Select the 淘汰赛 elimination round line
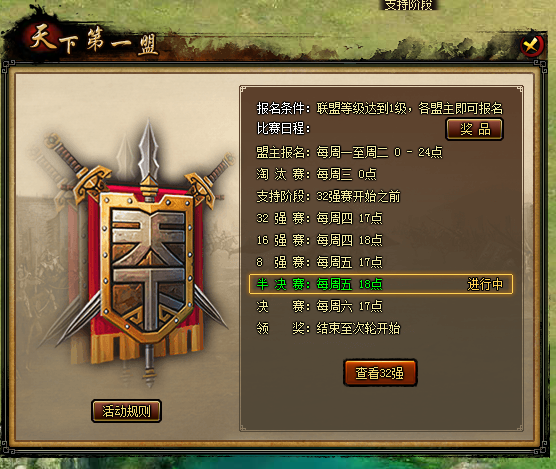This screenshot has width=556, height=469. (316, 174)
